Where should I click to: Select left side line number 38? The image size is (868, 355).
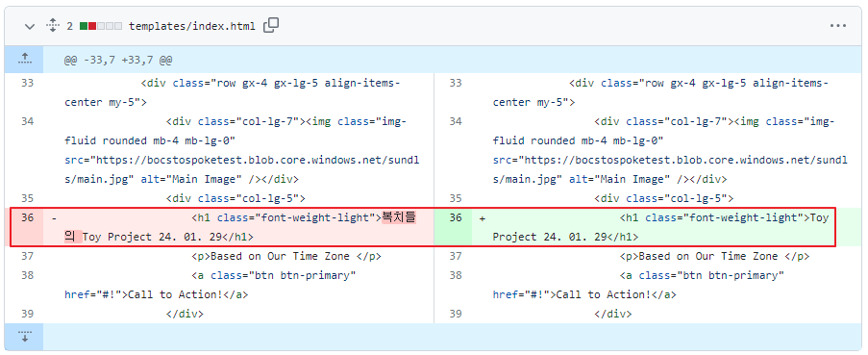pos(28,275)
